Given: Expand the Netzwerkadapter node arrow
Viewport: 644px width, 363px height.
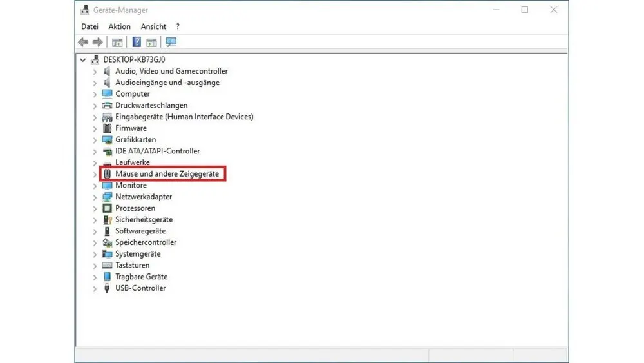Looking at the screenshot, I should 95,197.
